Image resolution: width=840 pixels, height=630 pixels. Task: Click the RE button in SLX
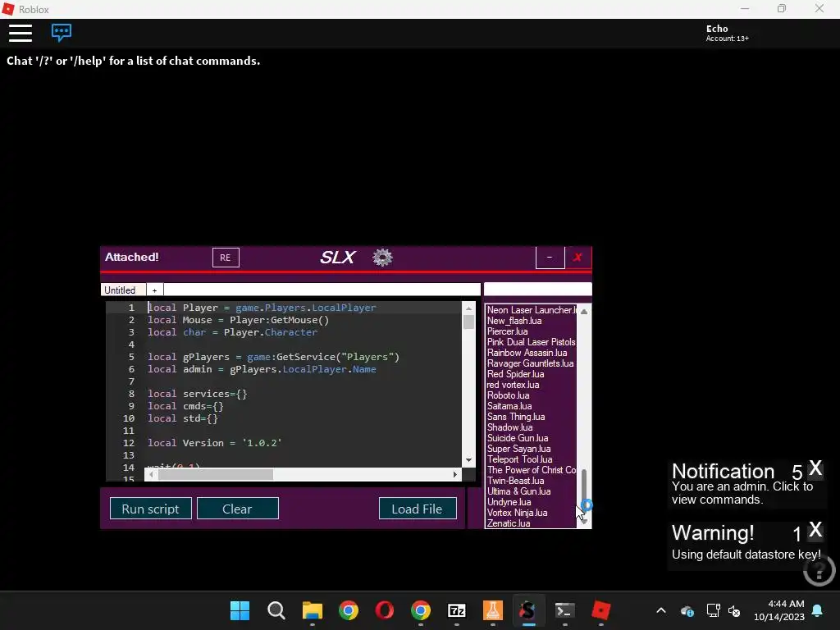point(226,258)
